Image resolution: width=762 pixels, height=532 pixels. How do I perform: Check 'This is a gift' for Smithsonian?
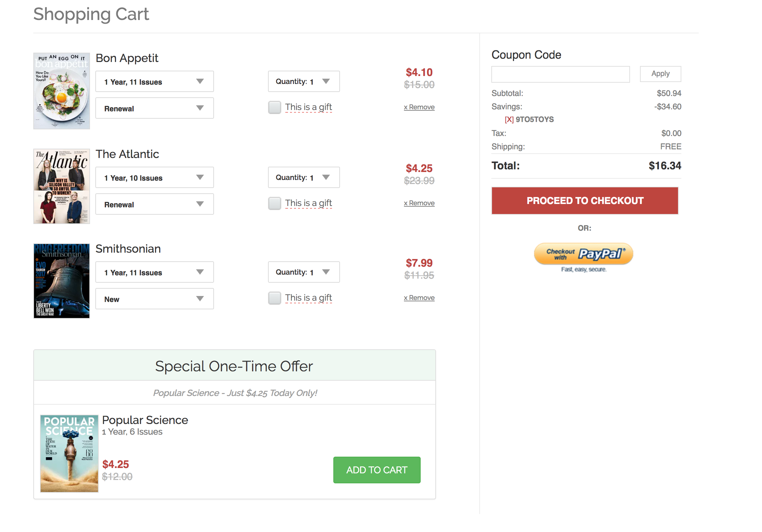(x=275, y=298)
